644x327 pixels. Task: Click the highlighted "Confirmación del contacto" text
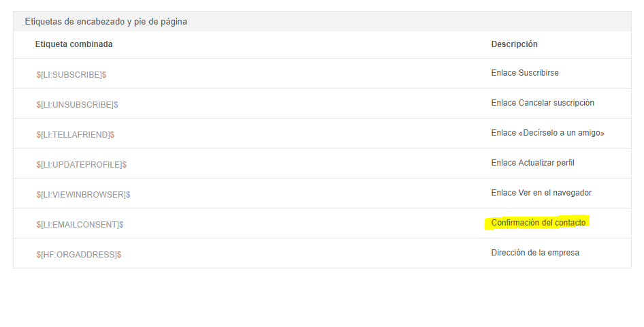pyautogui.click(x=538, y=223)
